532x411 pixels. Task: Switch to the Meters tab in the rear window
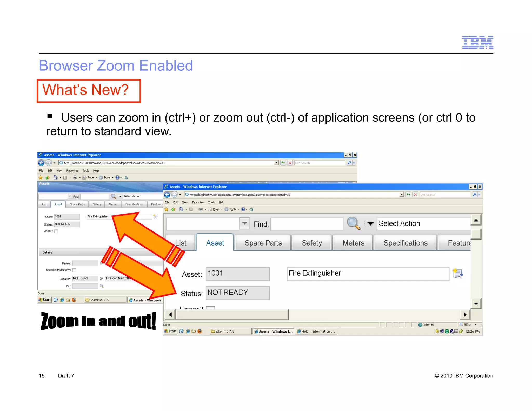[113, 204]
